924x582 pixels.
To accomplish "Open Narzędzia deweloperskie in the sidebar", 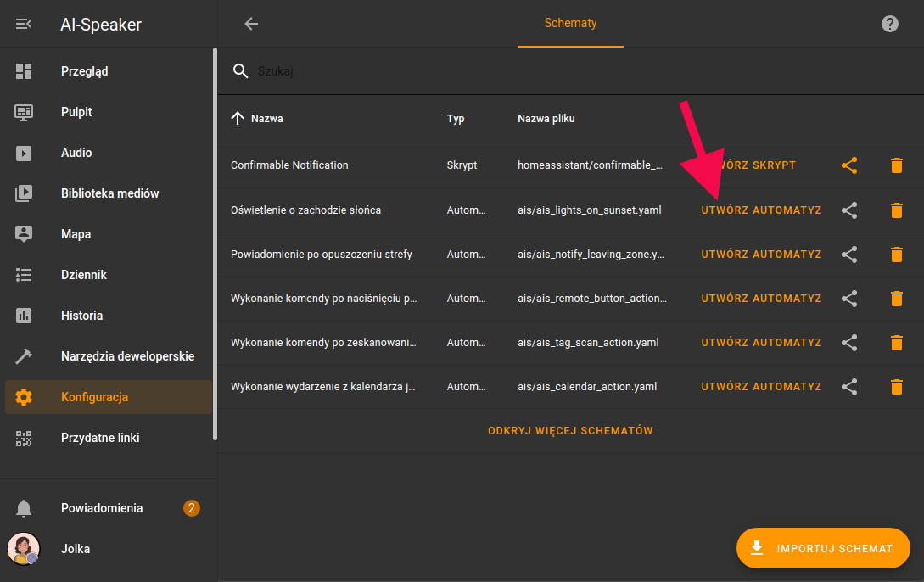I will pyautogui.click(x=127, y=356).
